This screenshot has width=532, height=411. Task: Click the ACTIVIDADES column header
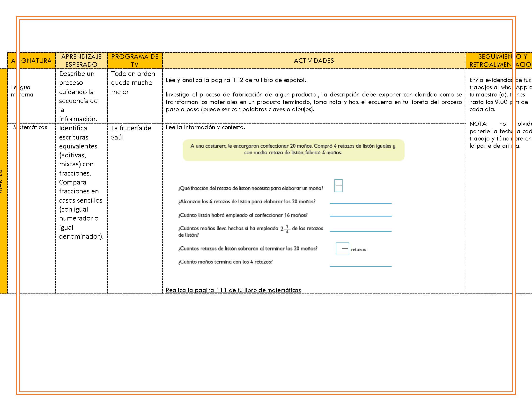tap(314, 60)
